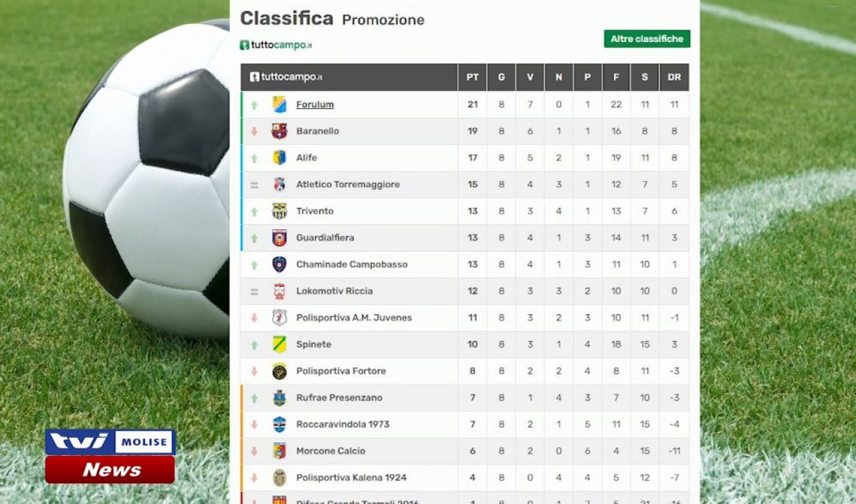Open the Forulum team link

(x=315, y=104)
